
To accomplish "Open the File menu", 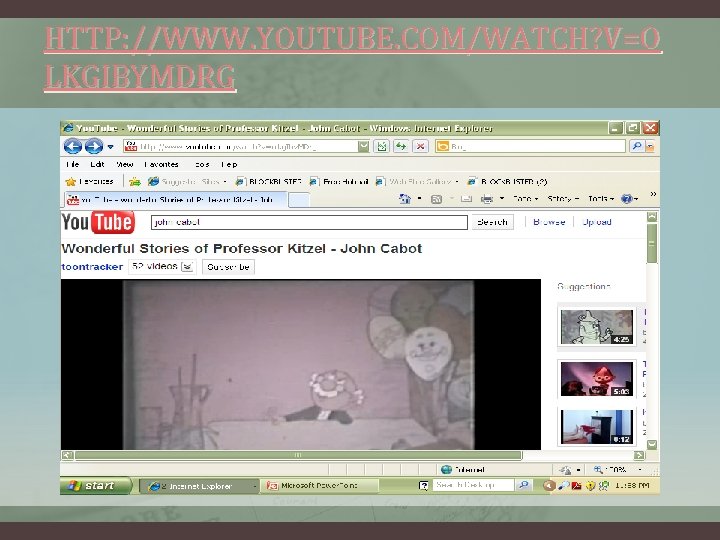I will (x=73, y=164).
